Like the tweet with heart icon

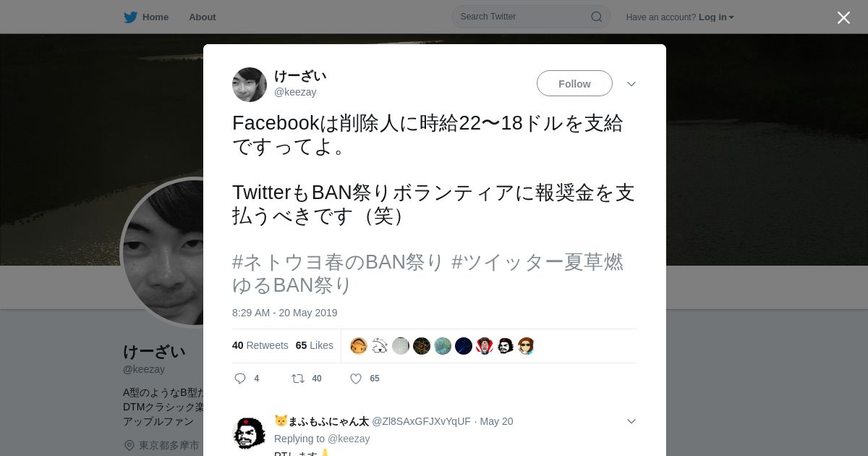click(x=356, y=379)
